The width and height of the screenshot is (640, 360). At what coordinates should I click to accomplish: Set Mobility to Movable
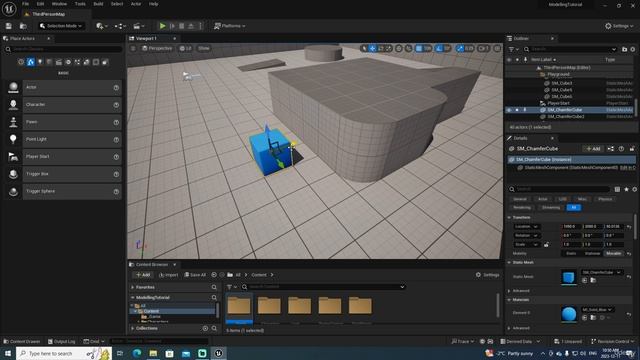tap(613, 253)
